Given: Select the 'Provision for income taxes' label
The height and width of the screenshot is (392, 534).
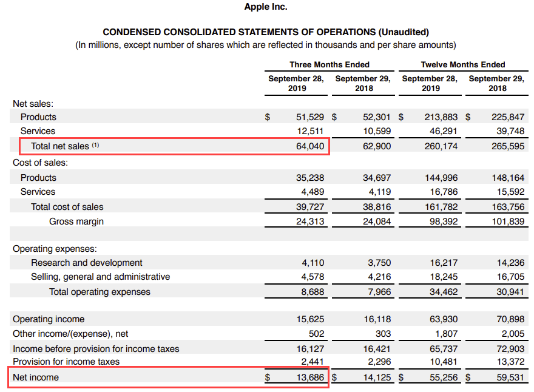Looking at the screenshot, I should coord(66,362).
